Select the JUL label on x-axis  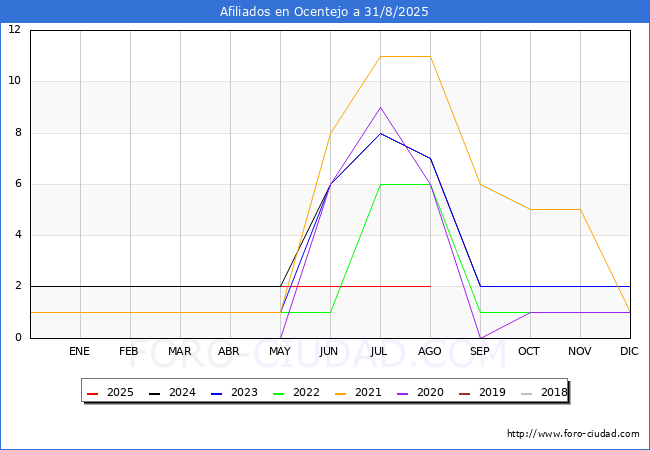pyautogui.click(x=380, y=351)
